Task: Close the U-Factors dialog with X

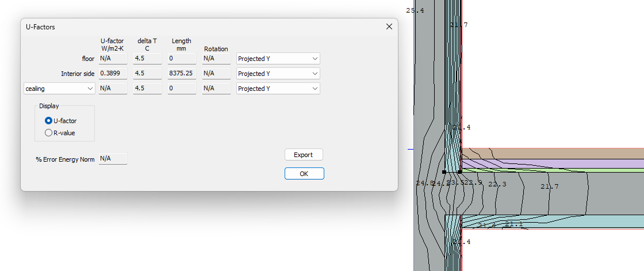Action: (x=389, y=26)
